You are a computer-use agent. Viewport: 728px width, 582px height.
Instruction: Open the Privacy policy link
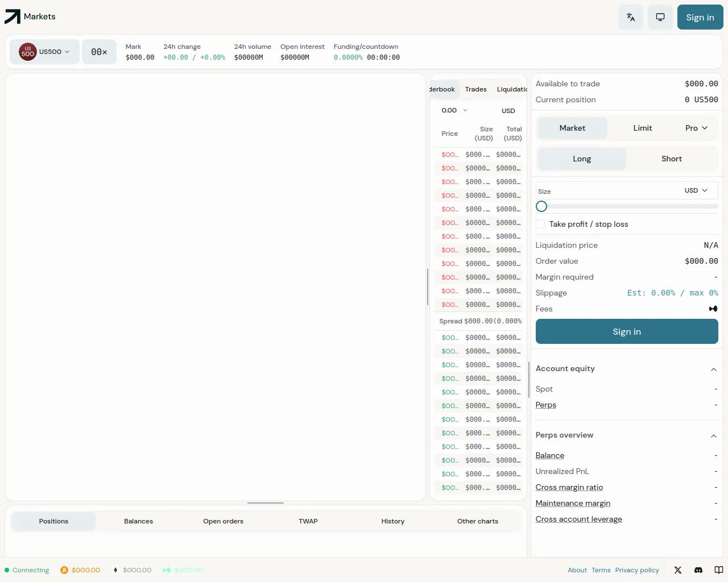pyautogui.click(x=636, y=570)
